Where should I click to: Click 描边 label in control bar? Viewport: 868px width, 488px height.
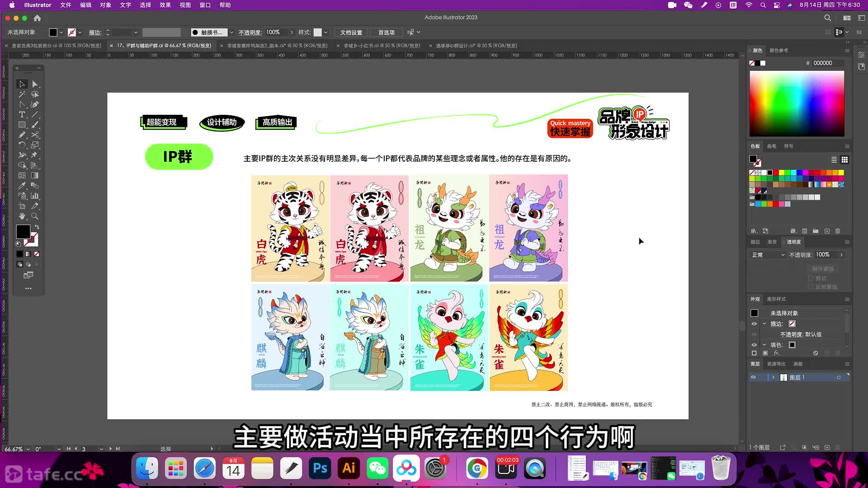[x=95, y=33]
